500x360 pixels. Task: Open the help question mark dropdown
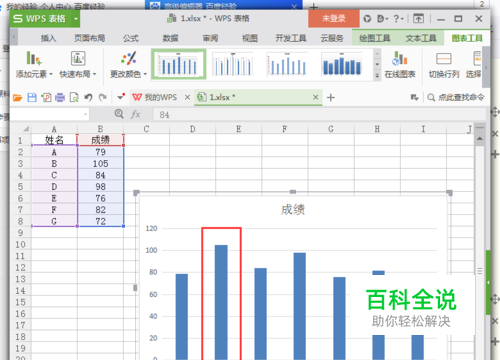pos(398,19)
